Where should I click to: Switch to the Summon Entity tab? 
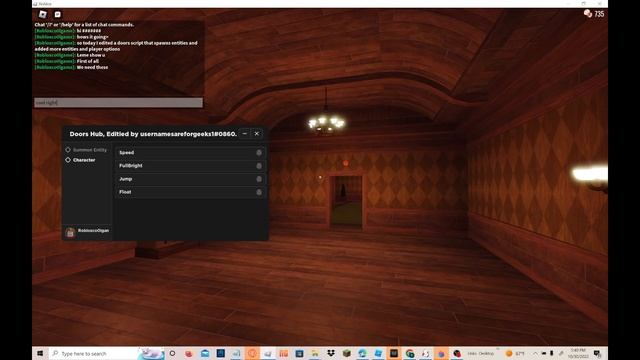coord(87,150)
